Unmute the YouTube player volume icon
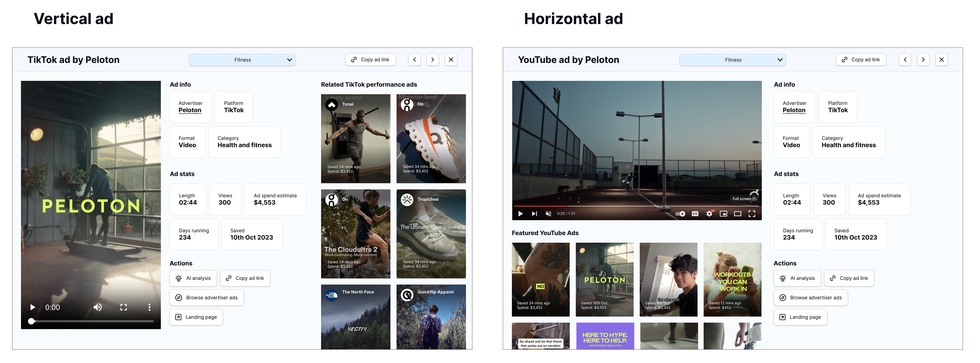 point(548,214)
